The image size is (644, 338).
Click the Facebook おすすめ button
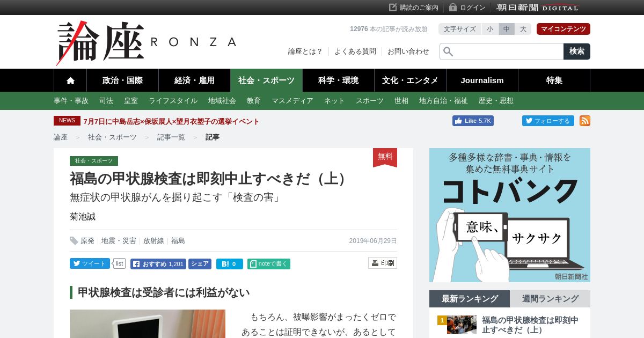click(x=158, y=264)
